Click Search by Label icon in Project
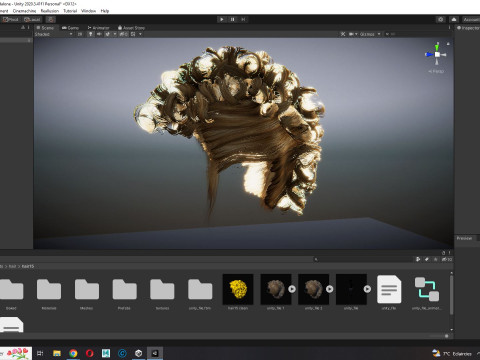The width and height of the screenshot is (480, 360). (427, 259)
